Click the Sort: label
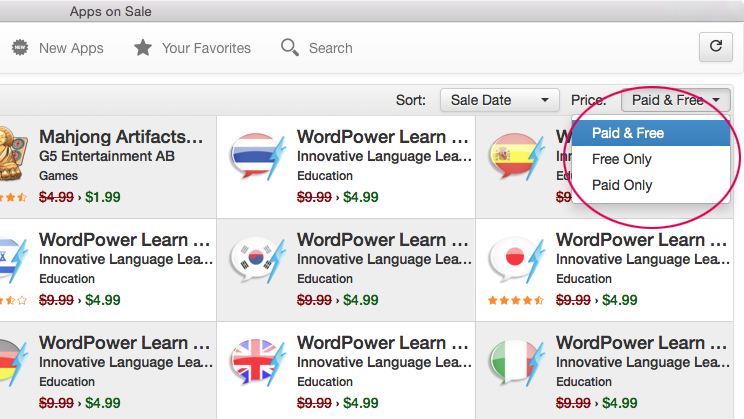This screenshot has height=419, width=744. coord(411,100)
